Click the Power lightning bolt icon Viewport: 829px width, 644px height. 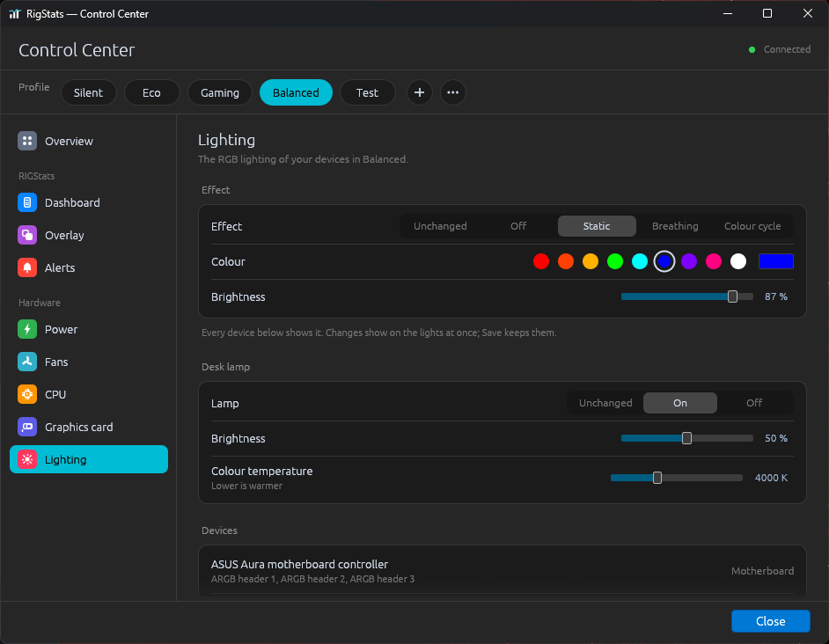pyautogui.click(x=27, y=329)
